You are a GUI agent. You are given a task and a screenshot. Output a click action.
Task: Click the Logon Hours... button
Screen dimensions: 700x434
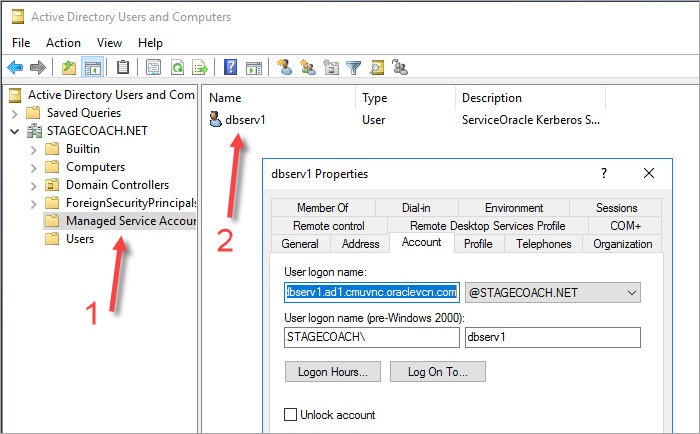coord(332,372)
